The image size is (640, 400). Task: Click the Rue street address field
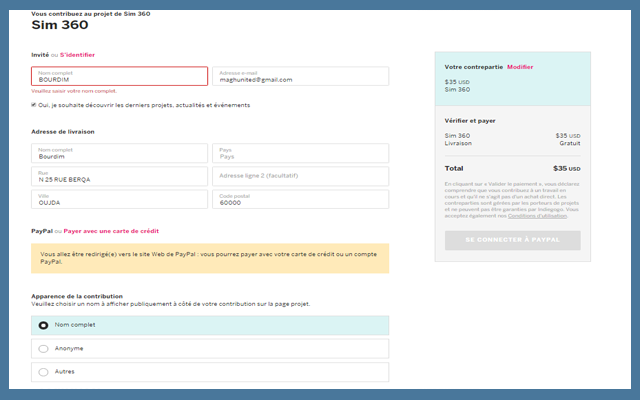click(119, 176)
